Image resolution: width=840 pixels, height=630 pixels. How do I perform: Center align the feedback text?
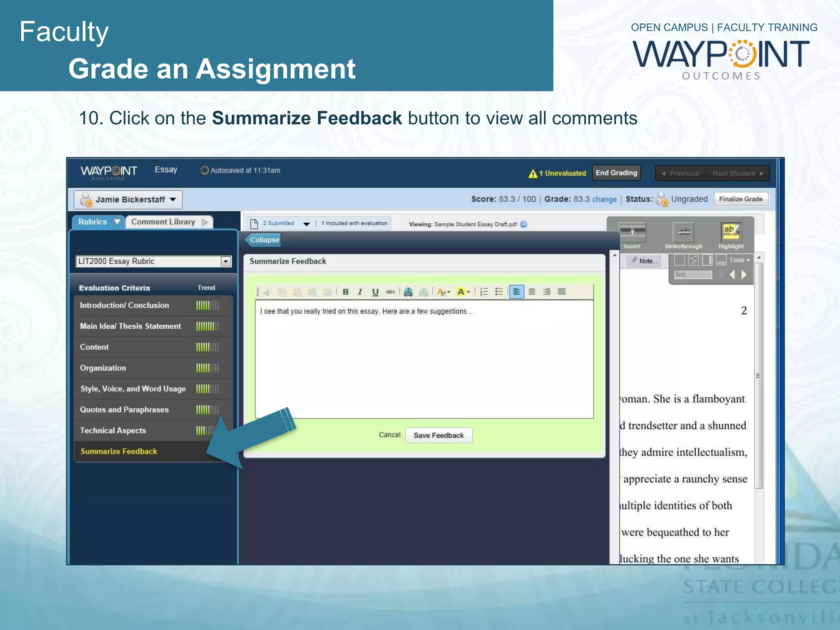tap(532, 292)
